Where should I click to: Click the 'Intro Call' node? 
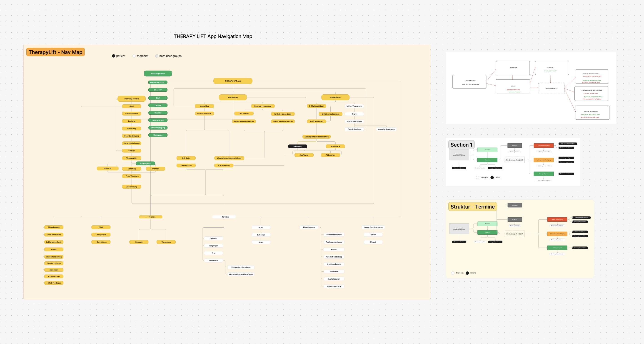coord(107,169)
